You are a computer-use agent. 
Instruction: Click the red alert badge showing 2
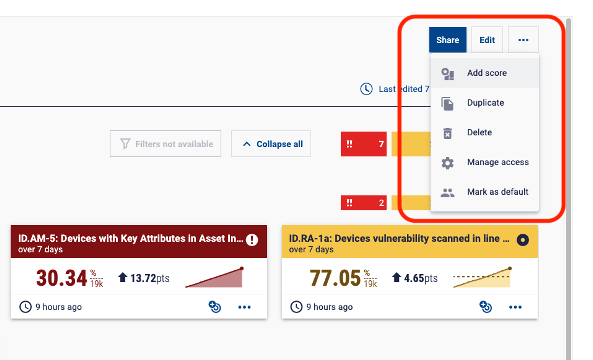[364, 203]
